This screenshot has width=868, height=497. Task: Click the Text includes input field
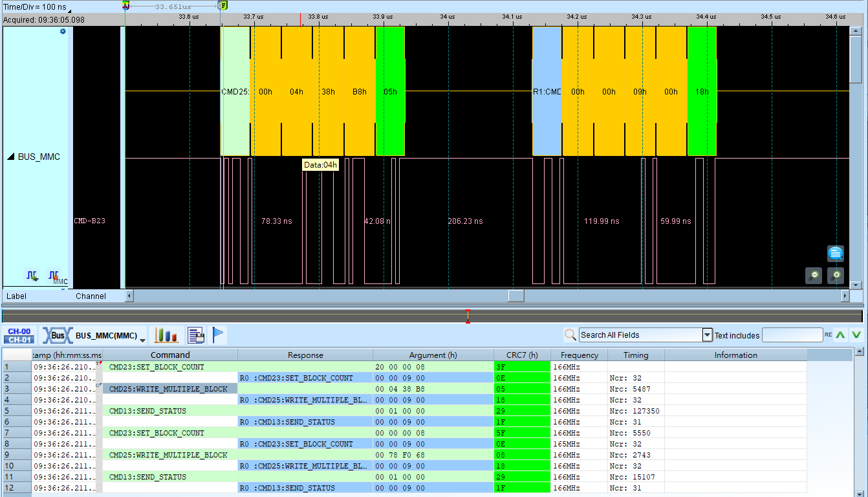pyautogui.click(x=792, y=335)
